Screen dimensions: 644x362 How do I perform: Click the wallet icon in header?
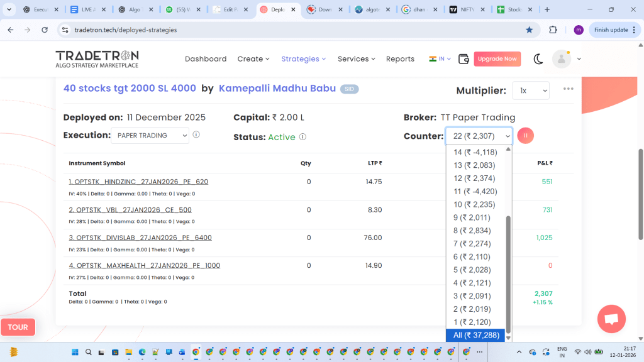point(464,59)
